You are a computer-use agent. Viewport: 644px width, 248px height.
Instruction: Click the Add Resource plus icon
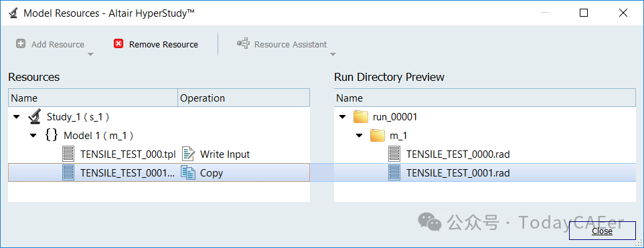pyautogui.click(x=21, y=44)
